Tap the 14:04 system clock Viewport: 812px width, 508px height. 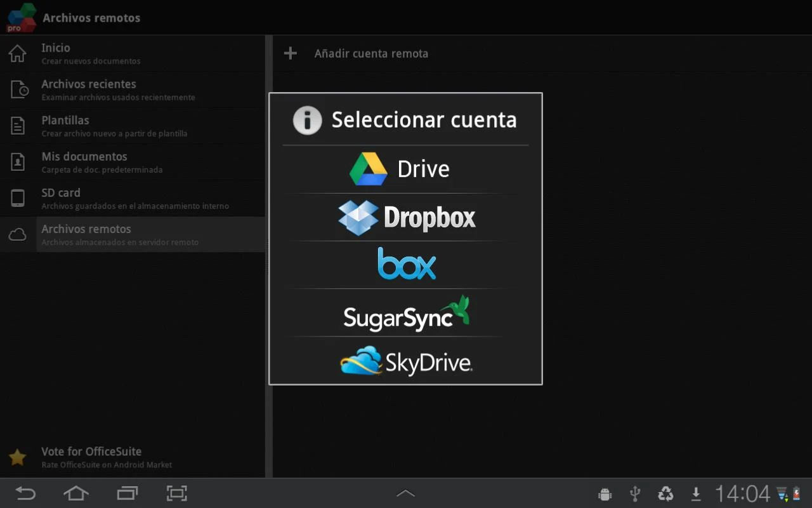pyautogui.click(x=742, y=493)
